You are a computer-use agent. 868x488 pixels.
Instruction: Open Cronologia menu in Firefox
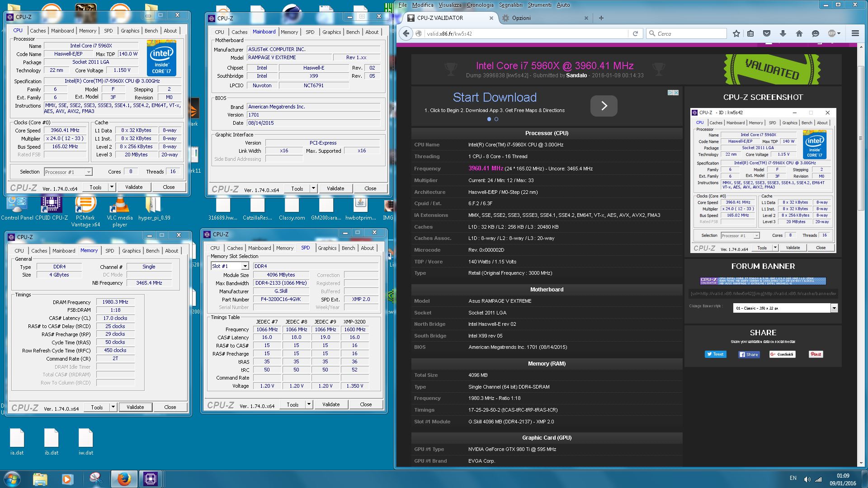click(x=480, y=5)
